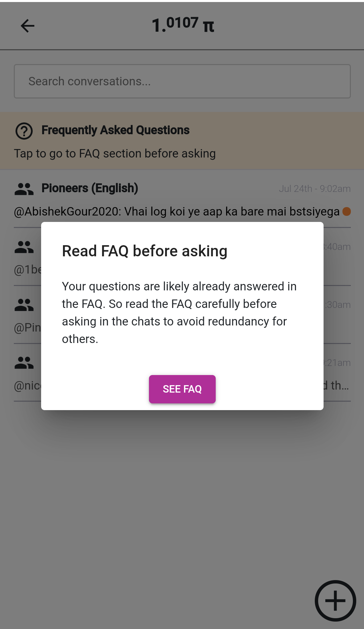This screenshot has width=364, height=629.
Task: Tap the Pi symbol next to the balance
Action: coord(209,26)
